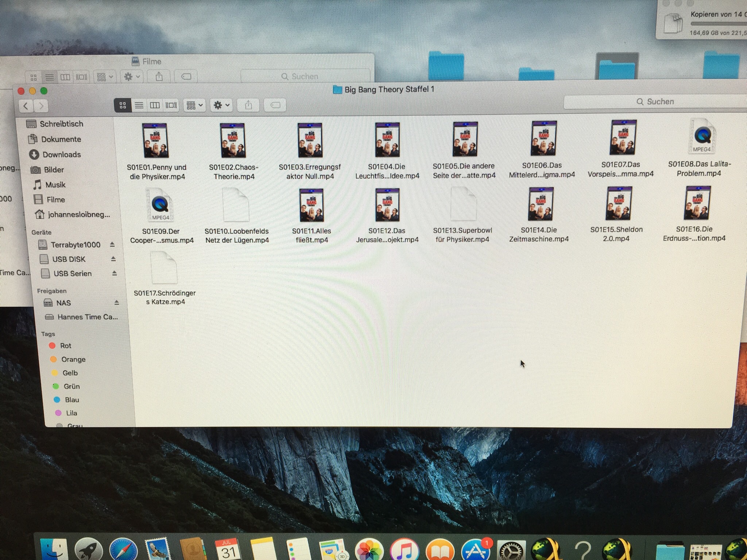Viewport: 747px width, 560px height.
Task: Select S01E09.Der Cooper-...smus.mp4 file
Action: pos(160,205)
